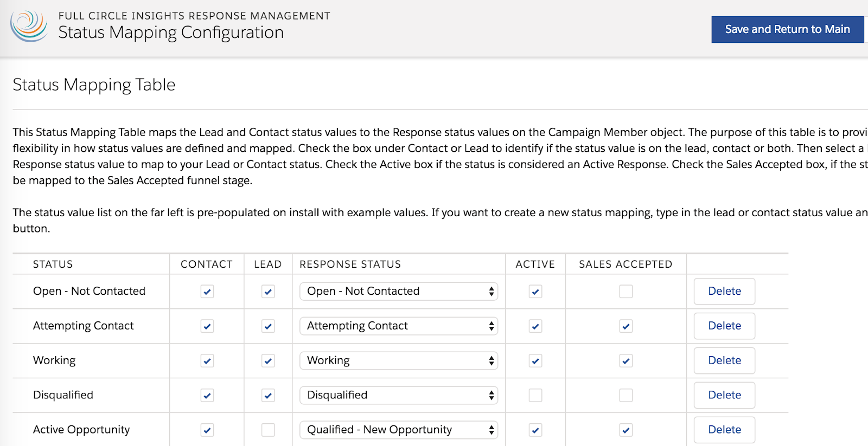Viewport: 868px width, 446px height.
Task: Open the Working response status dropdown
Action: 399,361
